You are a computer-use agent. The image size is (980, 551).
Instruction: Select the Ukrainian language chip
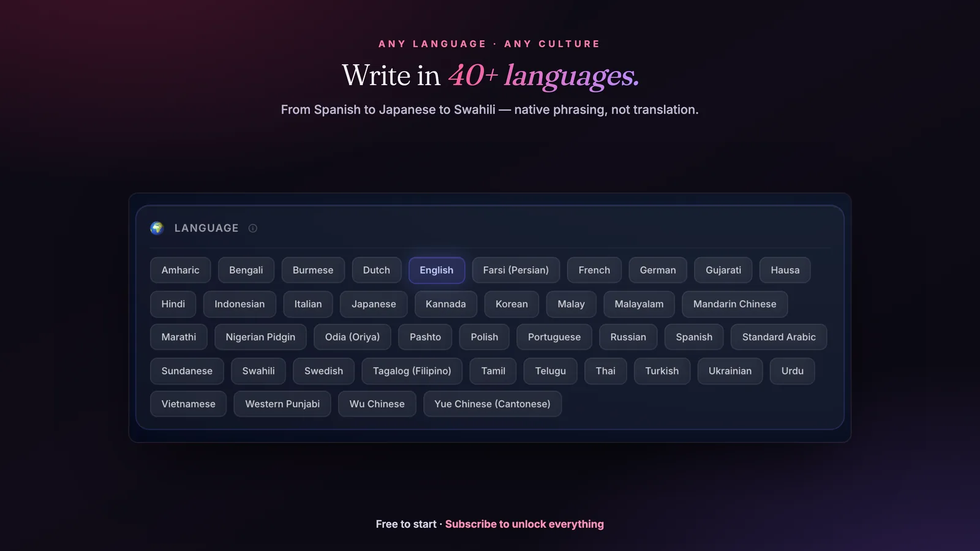coord(729,371)
